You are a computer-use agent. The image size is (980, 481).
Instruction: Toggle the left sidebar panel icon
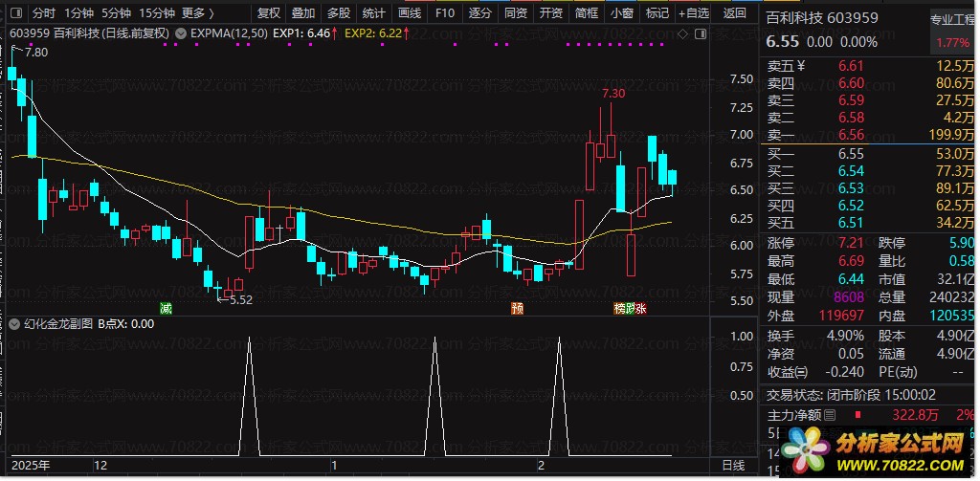coord(16,12)
